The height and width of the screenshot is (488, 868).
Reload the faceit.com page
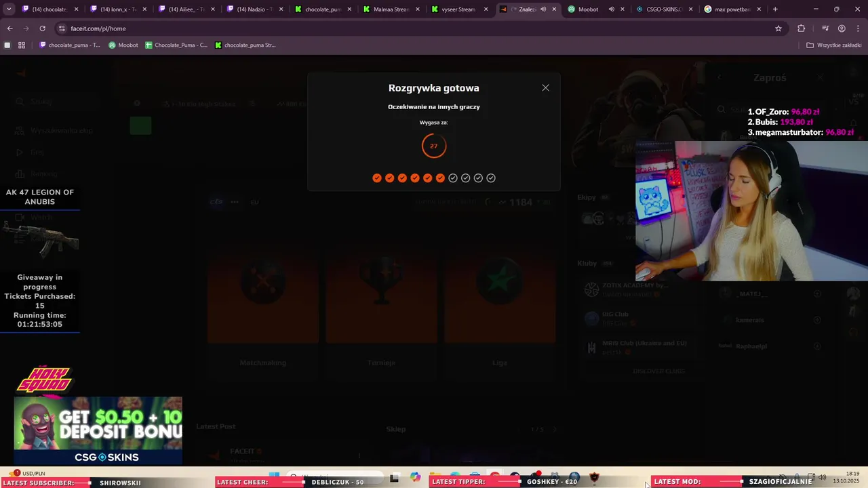(x=42, y=28)
